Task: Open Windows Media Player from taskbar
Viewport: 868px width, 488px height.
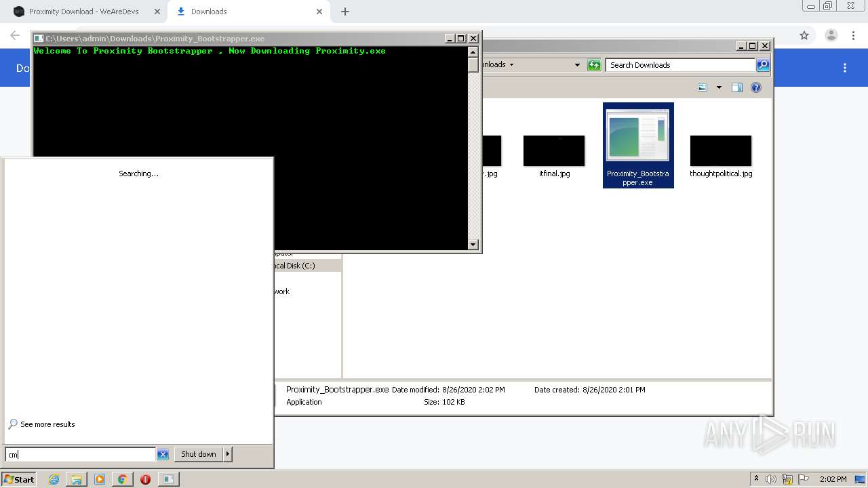Action: [100, 479]
